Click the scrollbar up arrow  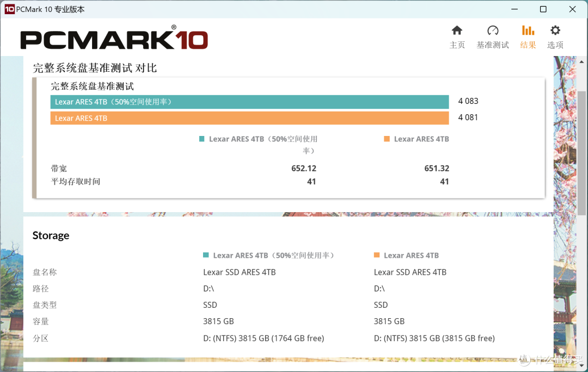pos(581,61)
